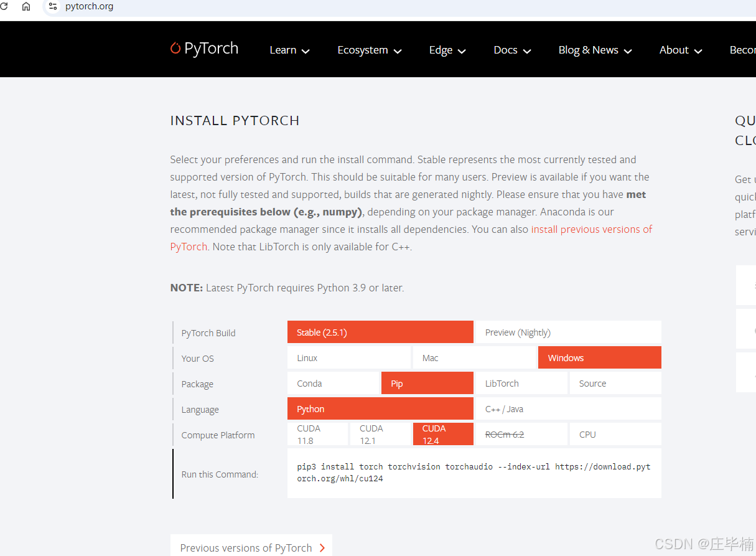Image resolution: width=756 pixels, height=556 pixels.
Task: Select Python as the language
Action: [x=380, y=409]
